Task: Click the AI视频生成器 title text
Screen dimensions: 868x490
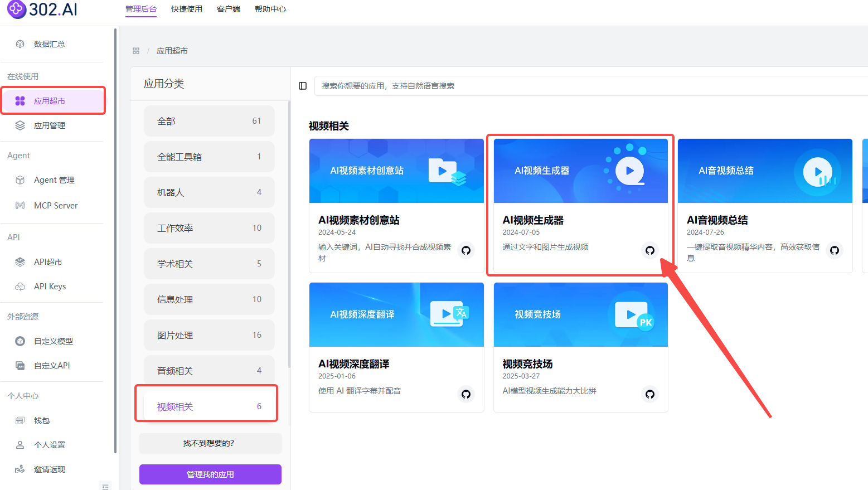Action: (533, 220)
